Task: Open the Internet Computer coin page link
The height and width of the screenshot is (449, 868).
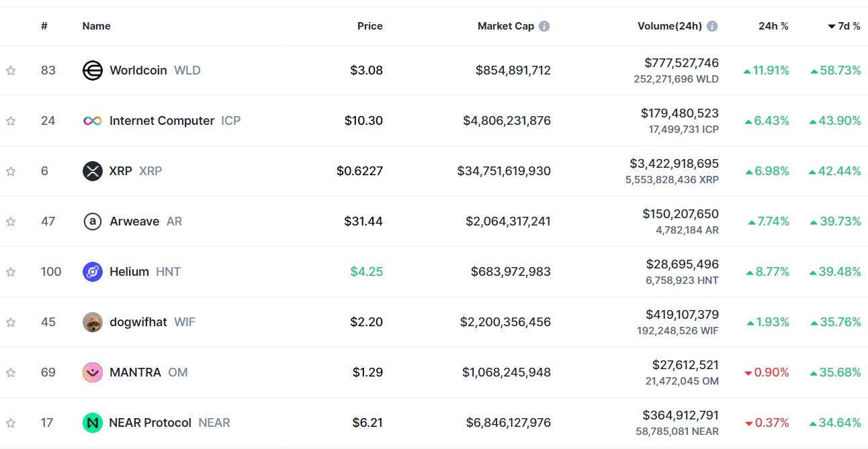Action: point(162,121)
